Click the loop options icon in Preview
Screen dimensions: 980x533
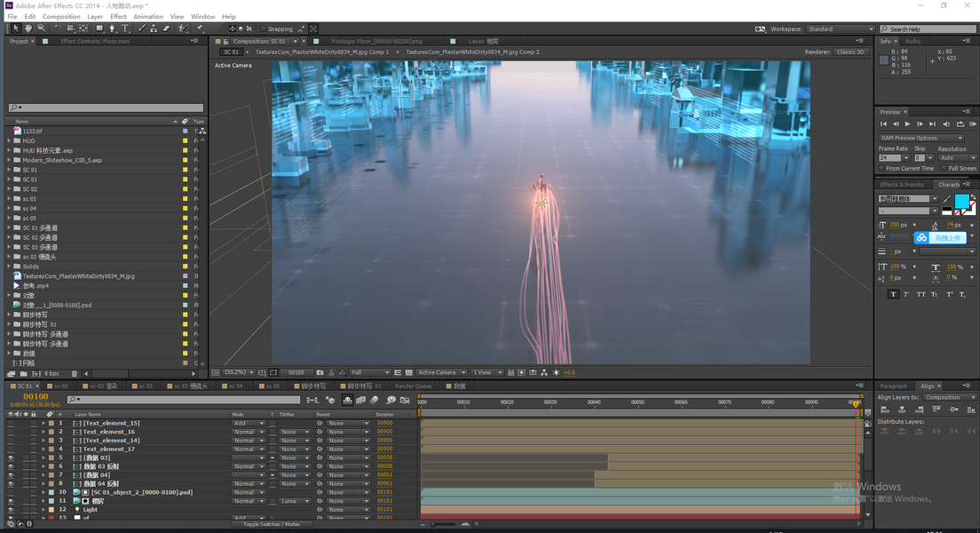(x=960, y=124)
